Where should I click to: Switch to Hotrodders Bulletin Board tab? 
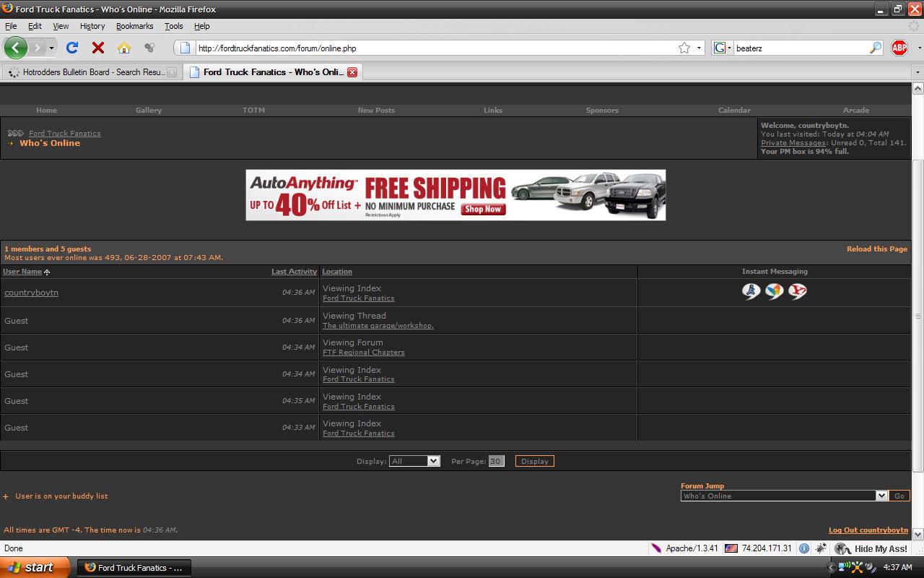click(91, 72)
